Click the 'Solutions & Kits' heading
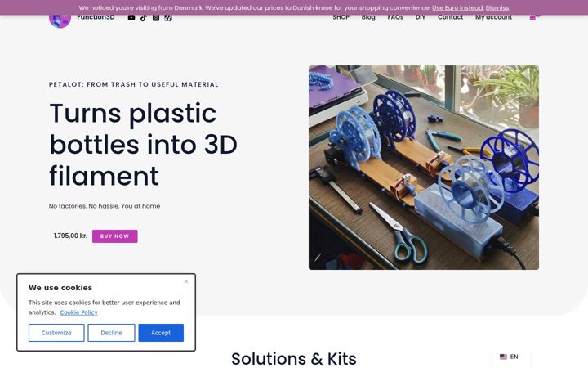588x368 pixels. 294,359
